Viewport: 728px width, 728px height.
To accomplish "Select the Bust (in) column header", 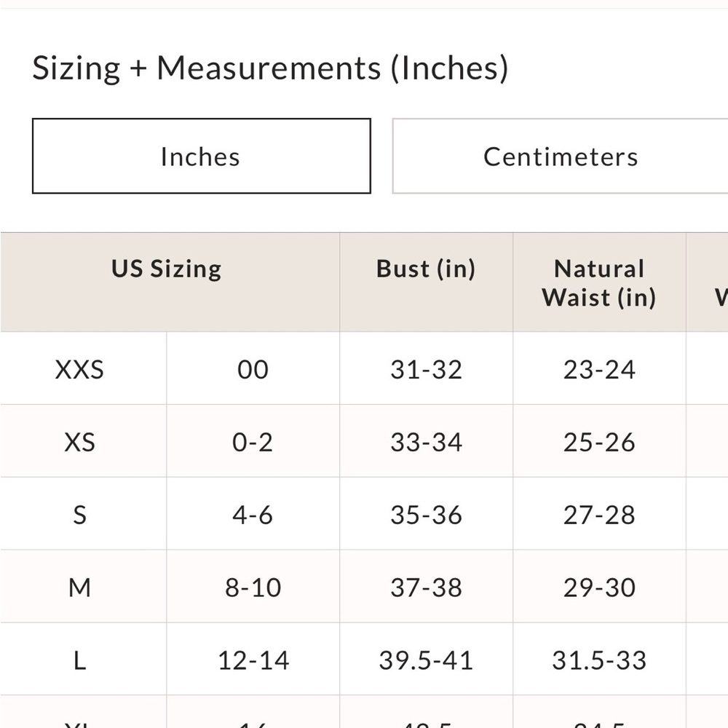I will (426, 269).
